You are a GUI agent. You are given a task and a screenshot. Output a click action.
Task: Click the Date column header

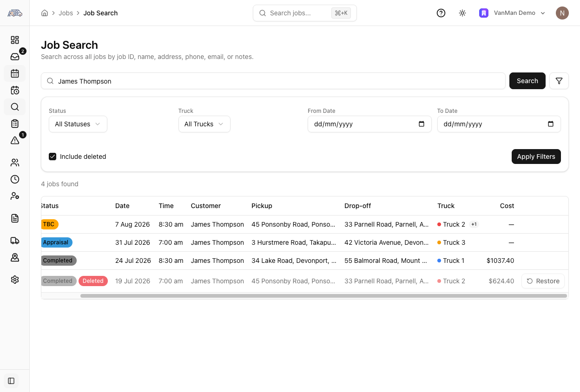click(122, 206)
